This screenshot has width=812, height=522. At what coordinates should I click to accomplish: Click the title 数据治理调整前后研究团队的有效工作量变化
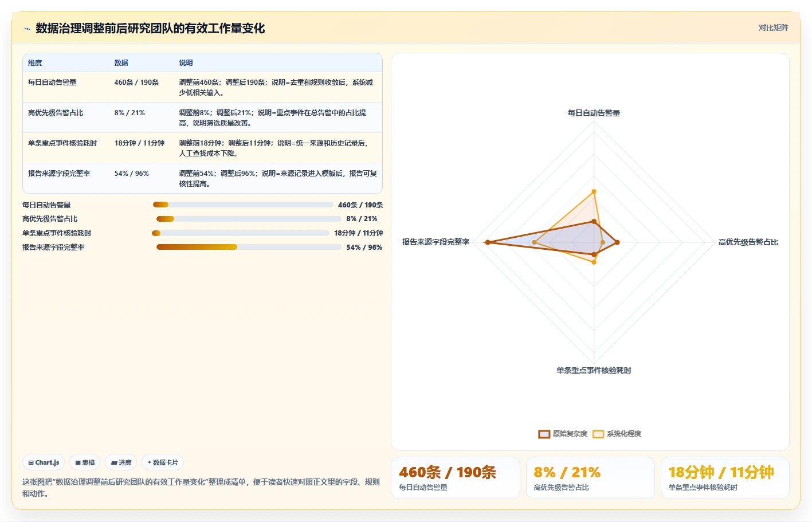pyautogui.click(x=150, y=29)
